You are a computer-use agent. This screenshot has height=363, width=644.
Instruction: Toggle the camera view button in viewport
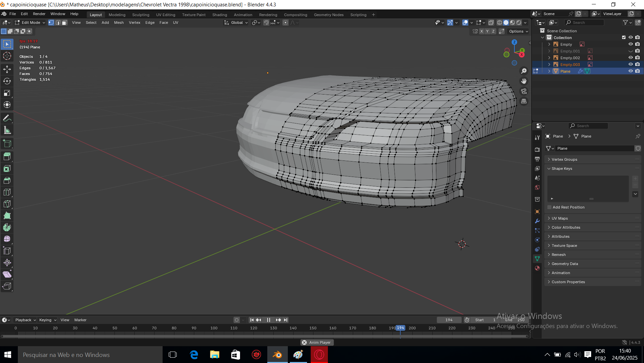coord(524,91)
